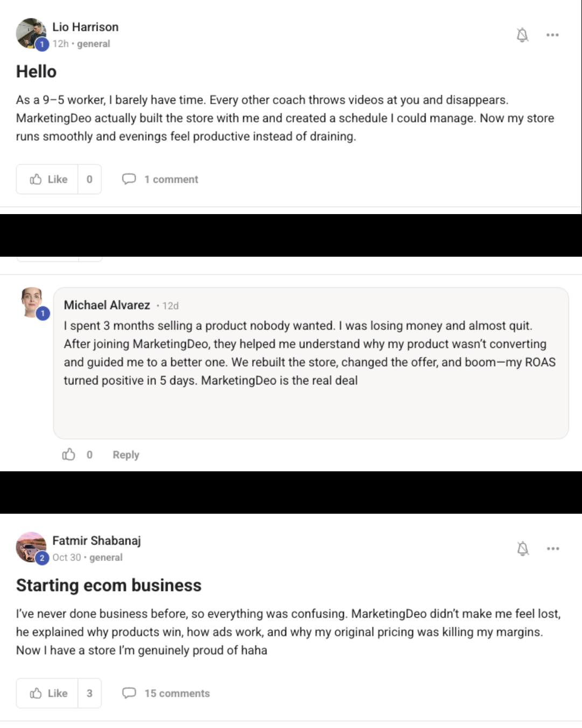Open Fatmir Shabanaj's profile picture
Screen dimensions: 582x728
click(x=31, y=547)
